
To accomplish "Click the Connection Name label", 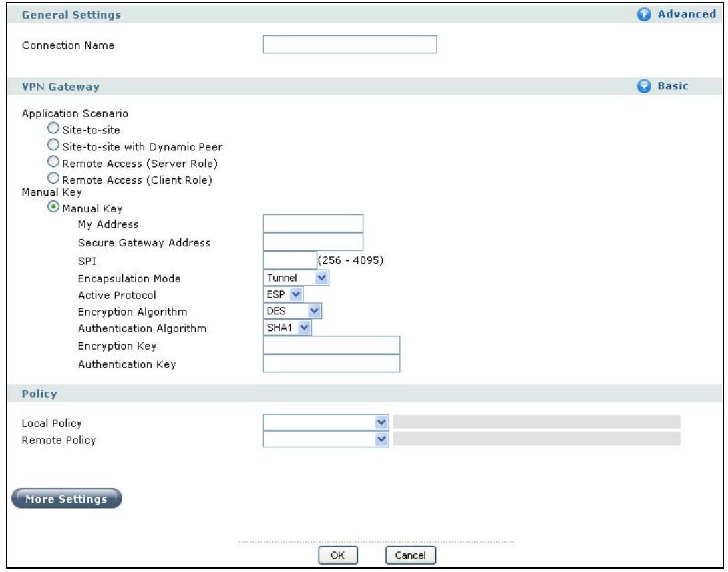I will click(67, 45).
